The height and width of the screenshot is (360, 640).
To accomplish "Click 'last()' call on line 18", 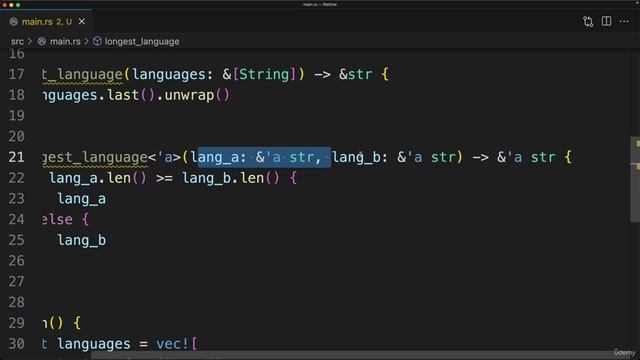I will (131, 95).
